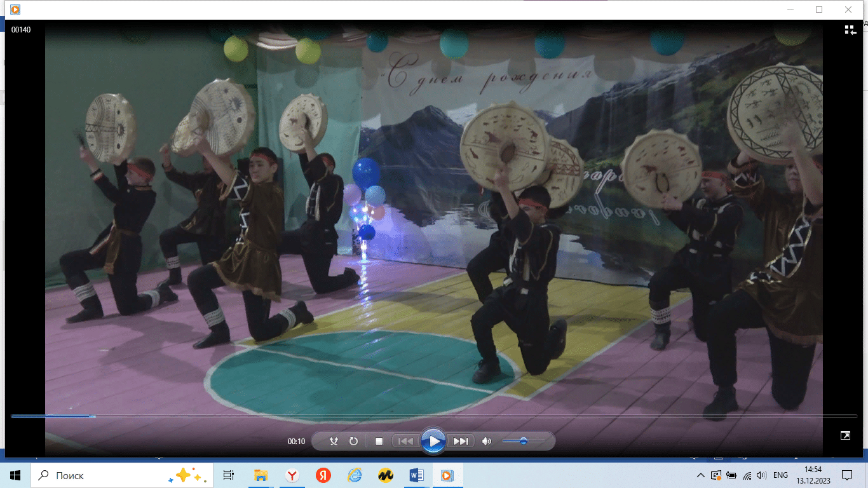Stop the video playback
Viewport: 868px width, 488px height.
pyautogui.click(x=379, y=441)
